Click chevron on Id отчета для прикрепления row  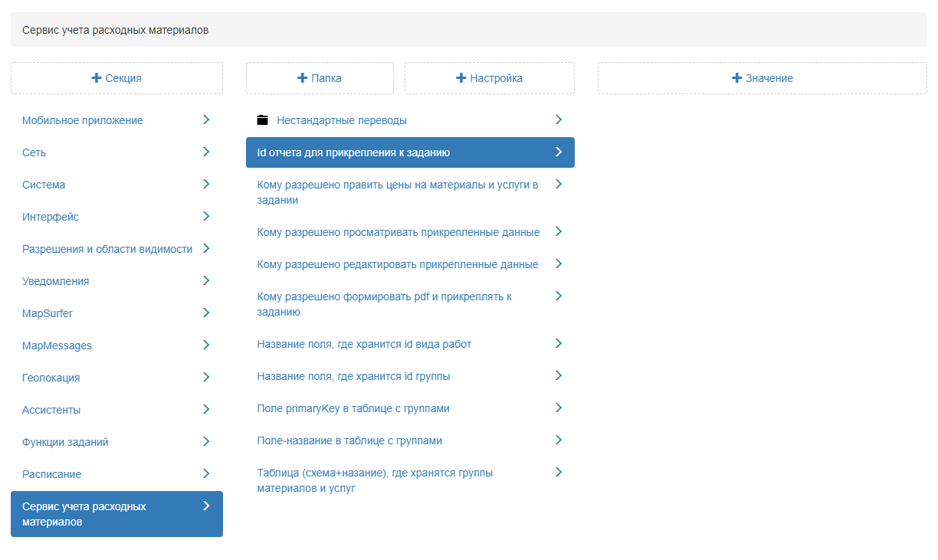559,152
